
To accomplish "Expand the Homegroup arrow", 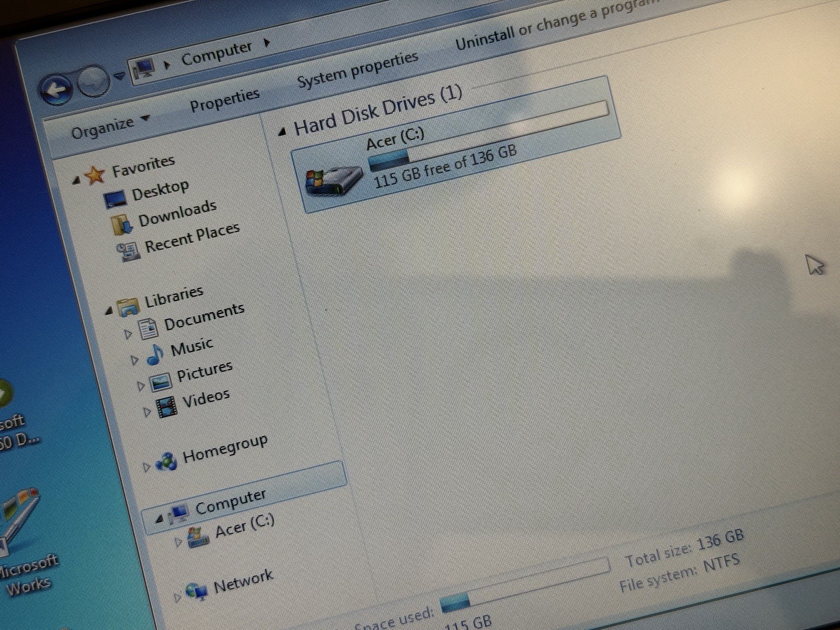I will pyautogui.click(x=146, y=466).
